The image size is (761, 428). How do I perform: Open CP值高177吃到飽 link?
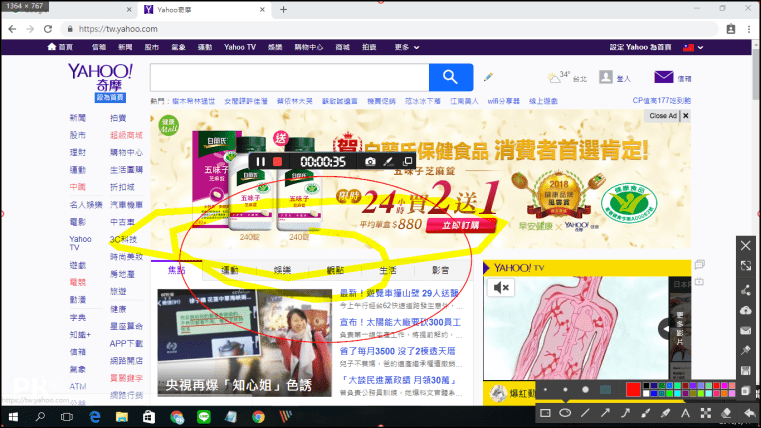(x=662, y=100)
